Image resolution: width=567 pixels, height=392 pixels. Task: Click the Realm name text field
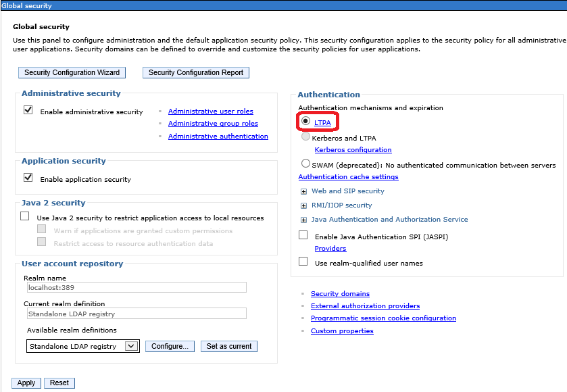135,287
